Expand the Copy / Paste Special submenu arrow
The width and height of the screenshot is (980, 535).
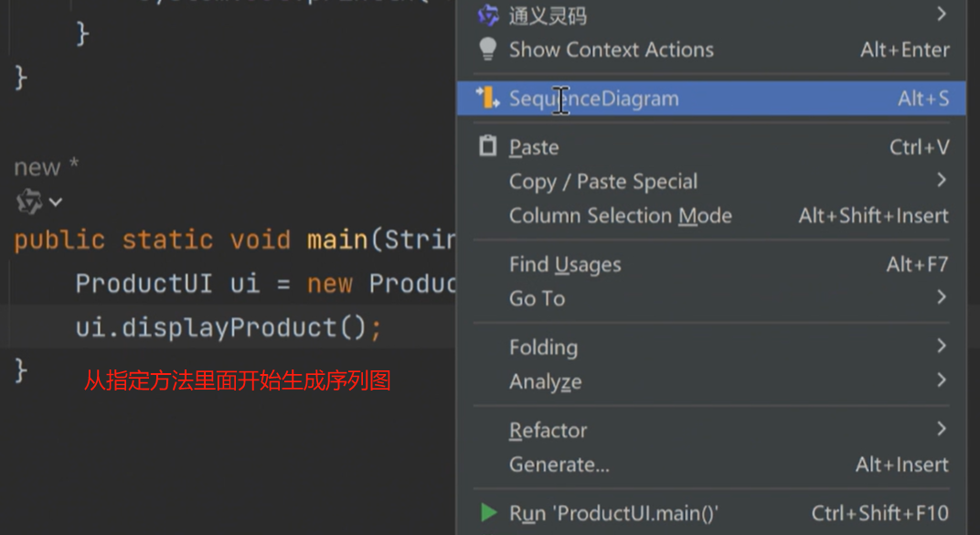[x=942, y=180]
